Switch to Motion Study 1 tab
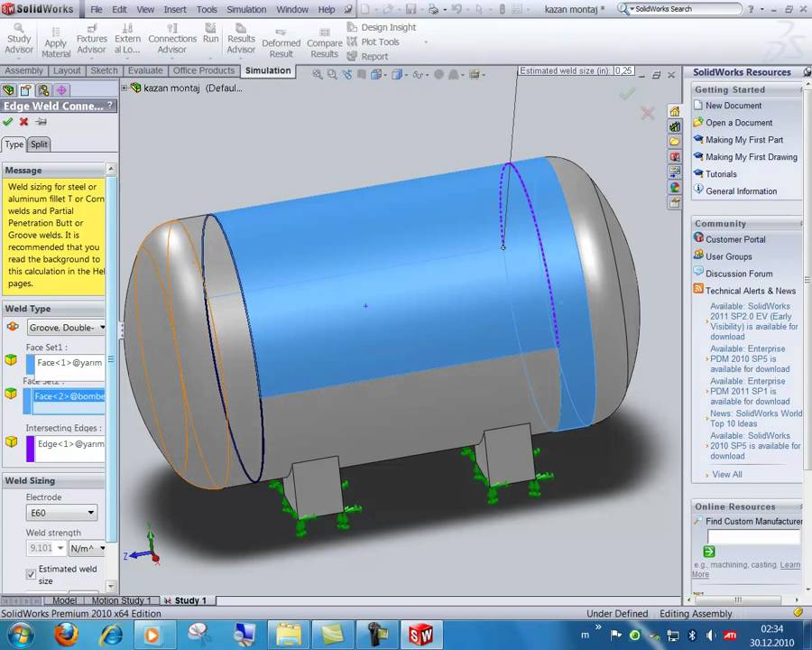Image resolution: width=812 pixels, height=650 pixels. click(x=121, y=600)
